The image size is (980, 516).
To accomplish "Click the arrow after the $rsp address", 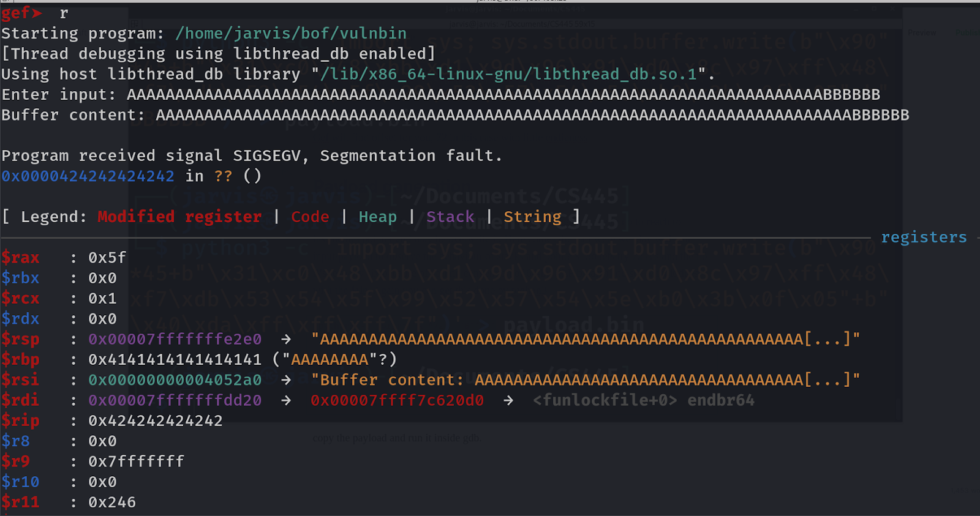I will [286, 339].
